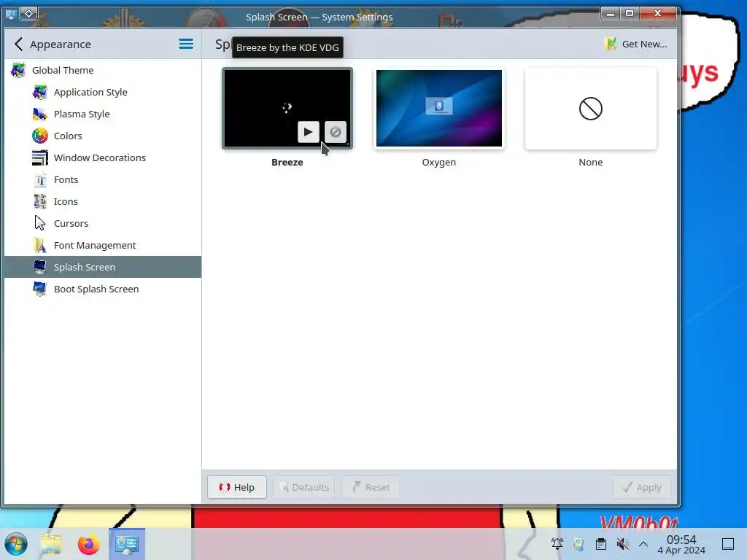Image resolution: width=747 pixels, height=560 pixels.
Task: Click the Font Management icon
Action: (40, 246)
